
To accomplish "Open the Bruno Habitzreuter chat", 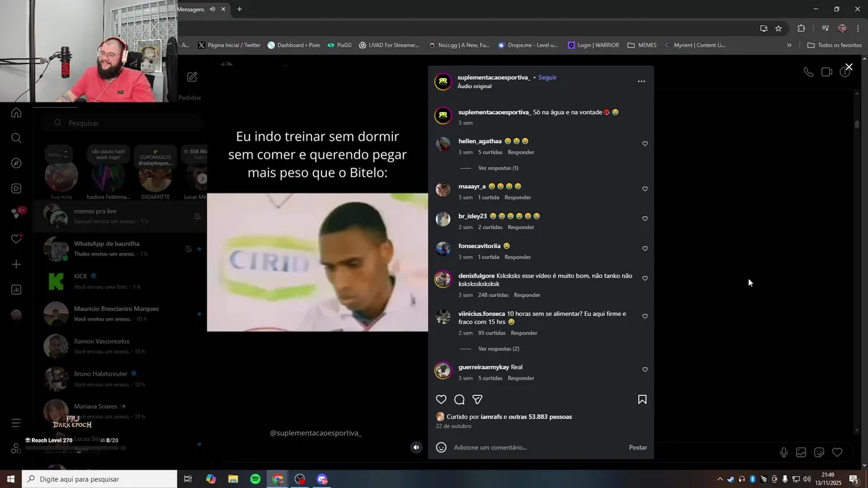I will tap(119, 378).
